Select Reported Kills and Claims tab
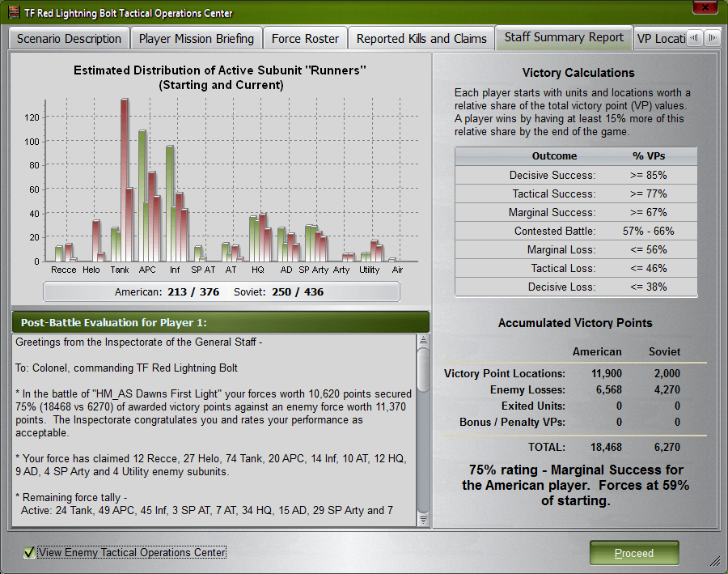 point(421,39)
